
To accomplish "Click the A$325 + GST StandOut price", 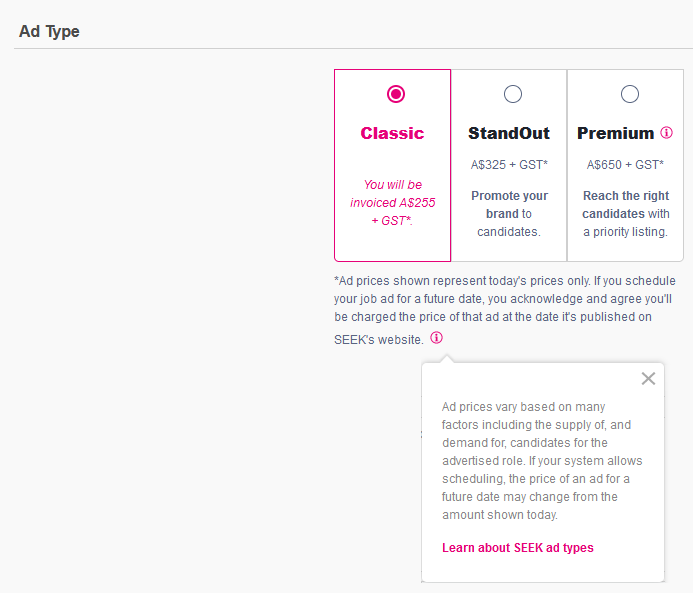I will pos(509,165).
